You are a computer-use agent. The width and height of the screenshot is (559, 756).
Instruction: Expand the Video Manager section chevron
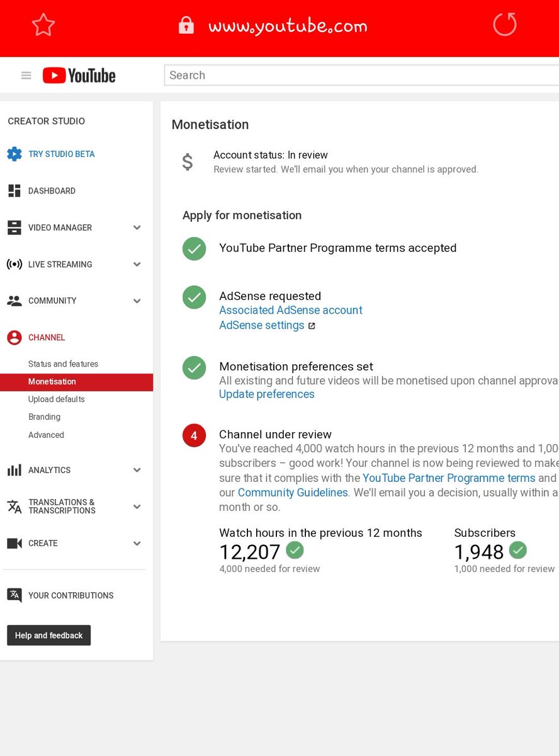pos(137,227)
